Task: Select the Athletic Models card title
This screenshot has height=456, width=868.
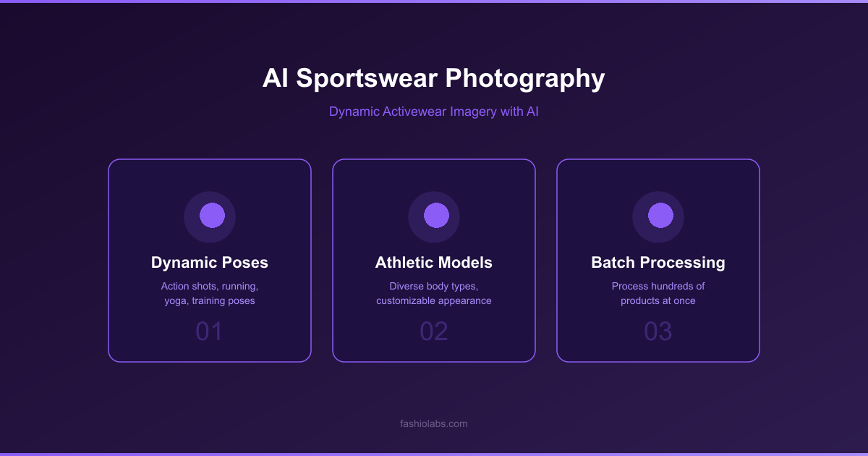Action: click(x=434, y=262)
